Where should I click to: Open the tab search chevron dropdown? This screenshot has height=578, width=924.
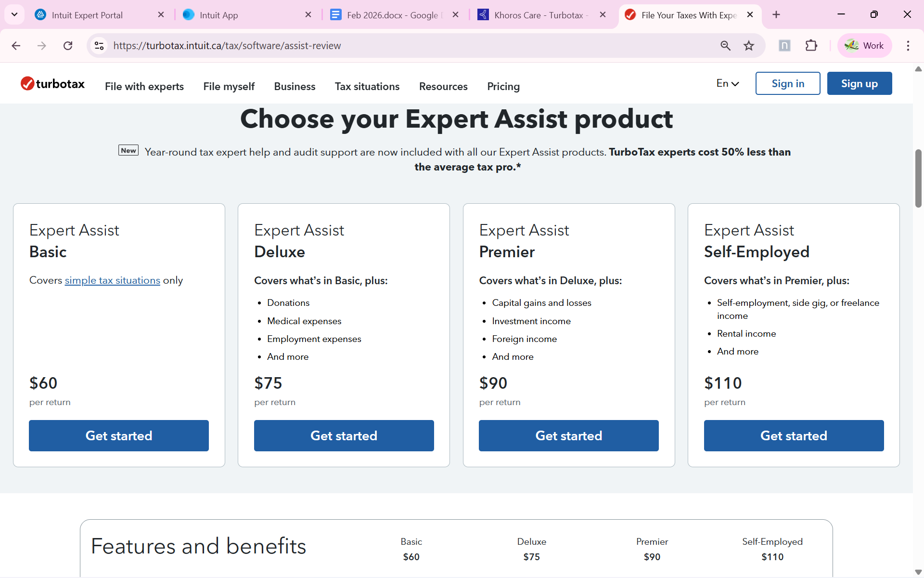(14, 14)
